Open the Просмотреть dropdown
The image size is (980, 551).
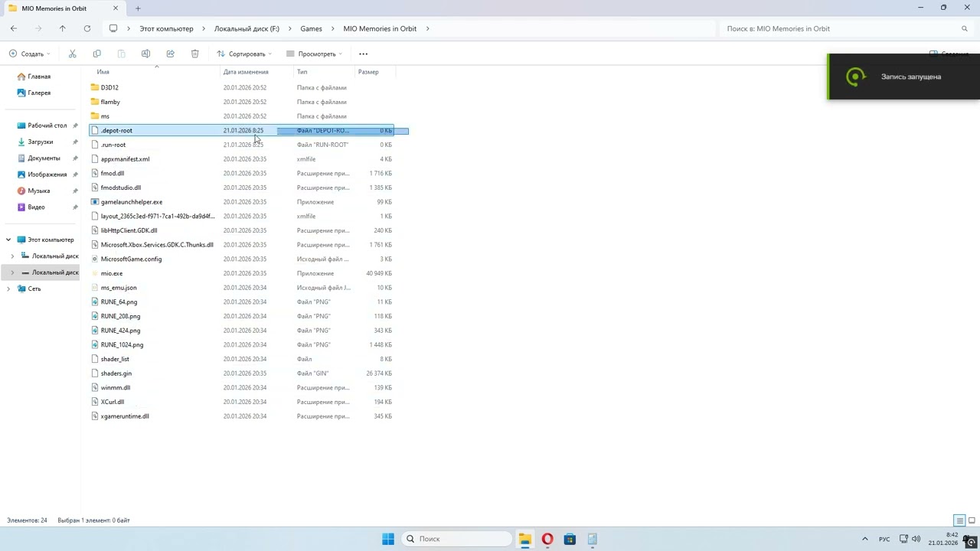point(315,54)
